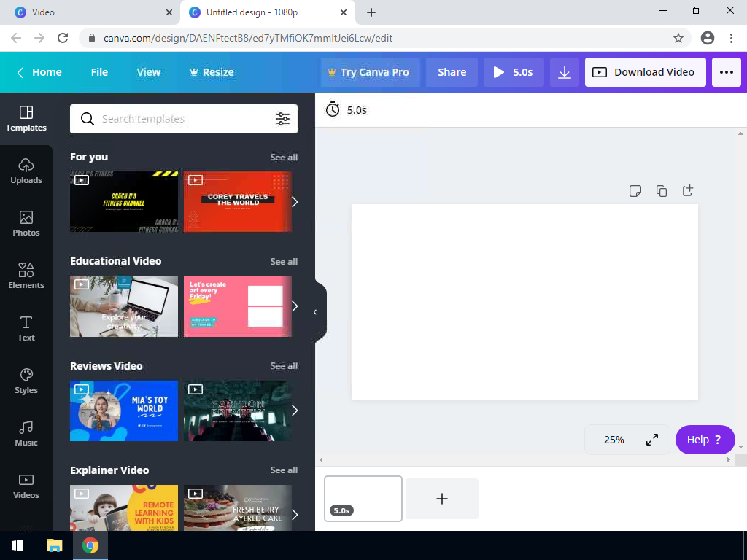The width and height of the screenshot is (747, 560).
Task: Reload the browser page
Action: 63,38
